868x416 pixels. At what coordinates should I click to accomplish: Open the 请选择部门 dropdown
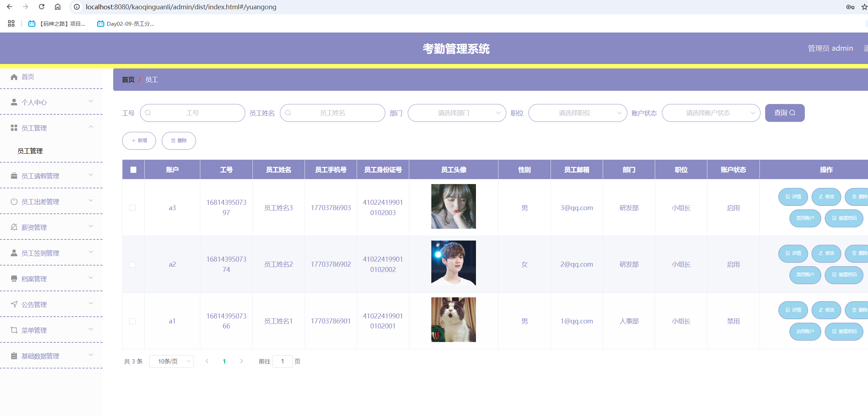coord(457,113)
